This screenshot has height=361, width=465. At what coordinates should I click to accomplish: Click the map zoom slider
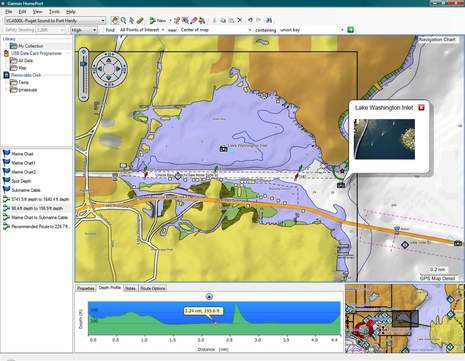pyautogui.click(x=83, y=75)
